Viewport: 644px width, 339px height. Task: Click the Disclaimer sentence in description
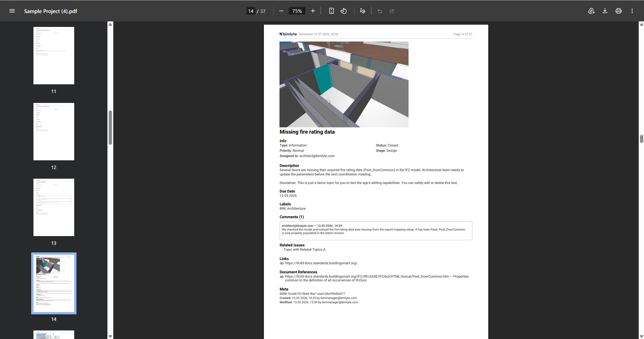click(369, 183)
